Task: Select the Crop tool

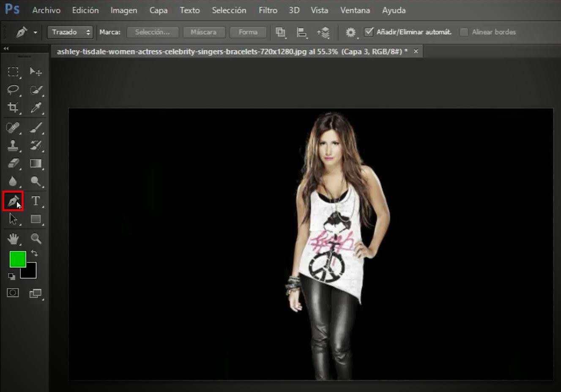Action: point(13,107)
